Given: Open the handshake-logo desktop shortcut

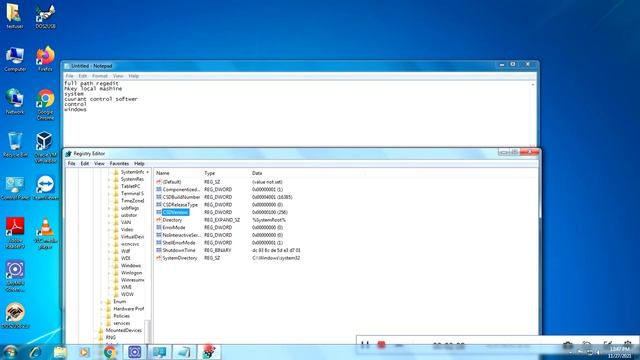Looking at the screenshot, I should [x=15, y=316].
